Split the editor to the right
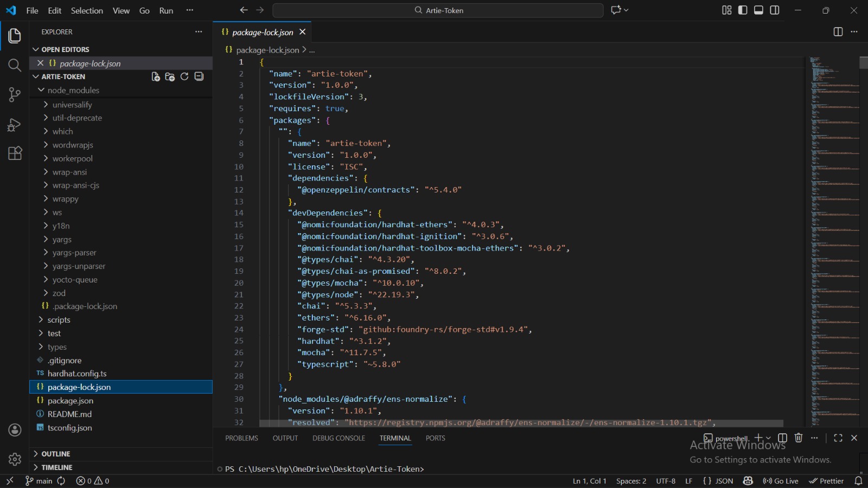 pyautogui.click(x=838, y=32)
